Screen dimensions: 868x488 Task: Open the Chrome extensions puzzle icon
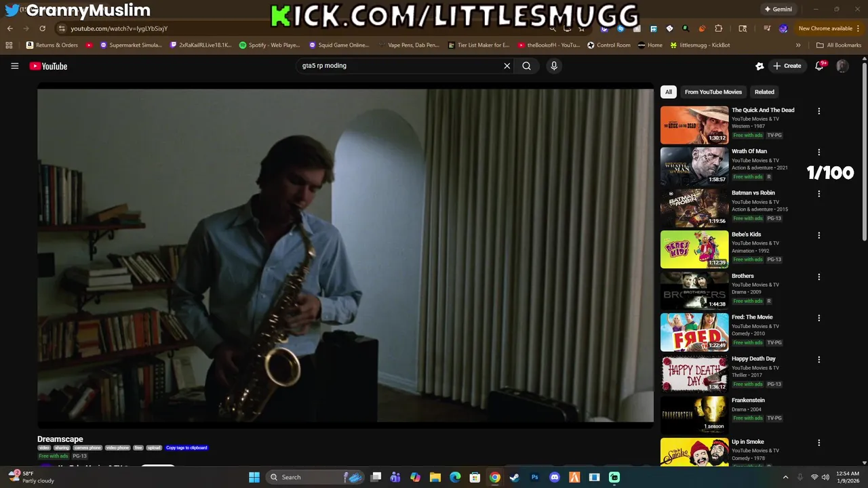(719, 28)
